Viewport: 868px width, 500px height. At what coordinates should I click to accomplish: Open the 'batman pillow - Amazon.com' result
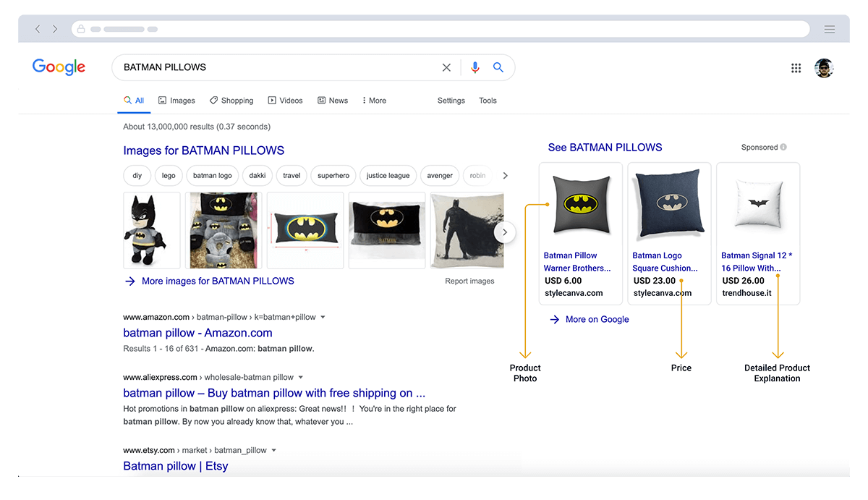(197, 333)
